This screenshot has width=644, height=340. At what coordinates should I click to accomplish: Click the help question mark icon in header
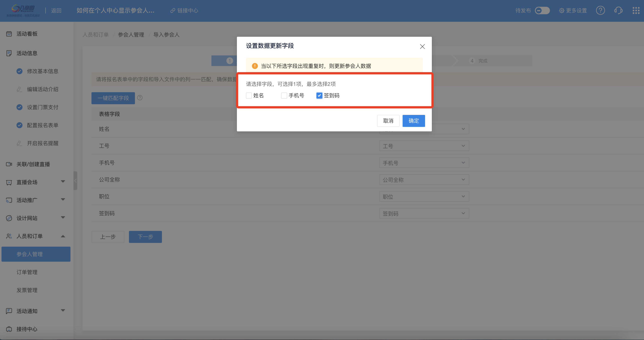[600, 10]
